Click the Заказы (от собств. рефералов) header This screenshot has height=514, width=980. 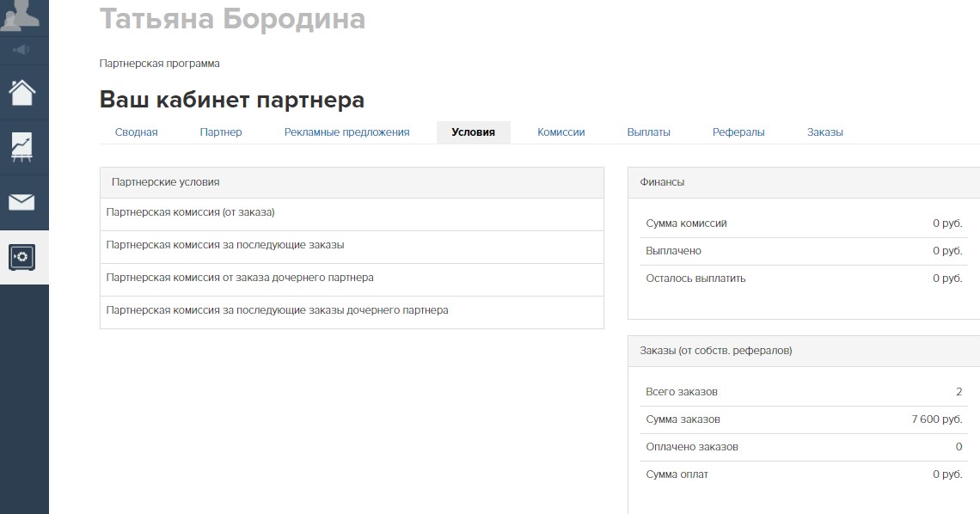tap(804, 351)
